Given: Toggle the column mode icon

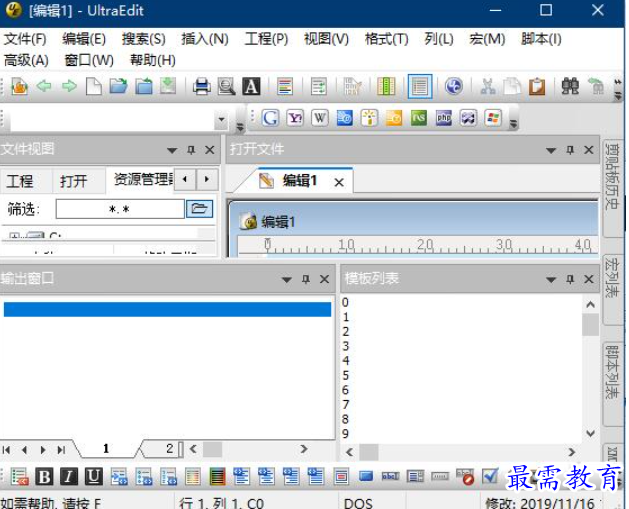Looking at the screenshot, I should coord(386,86).
